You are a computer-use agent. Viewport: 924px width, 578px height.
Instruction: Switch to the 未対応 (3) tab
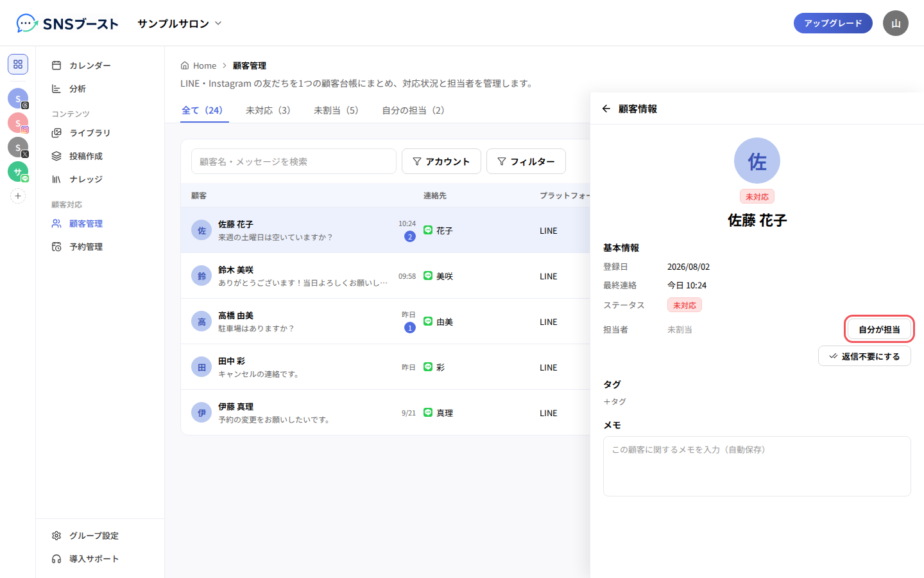[268, 110]
